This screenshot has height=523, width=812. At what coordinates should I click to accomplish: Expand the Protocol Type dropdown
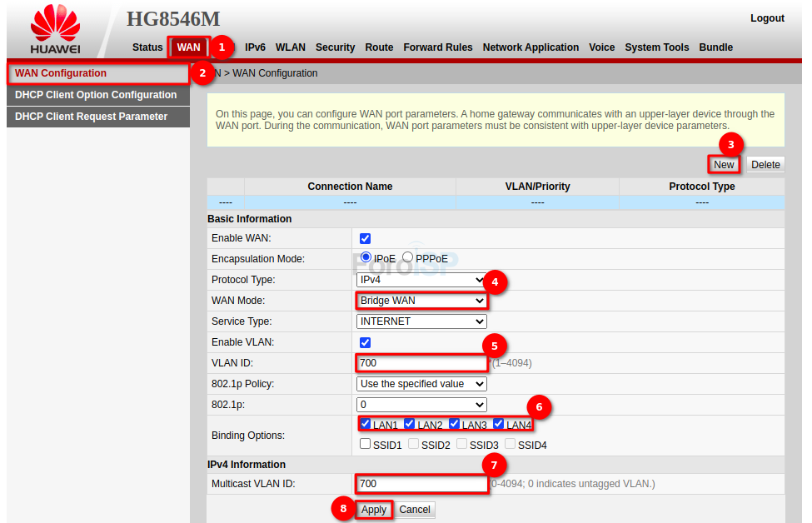(421, 280)
